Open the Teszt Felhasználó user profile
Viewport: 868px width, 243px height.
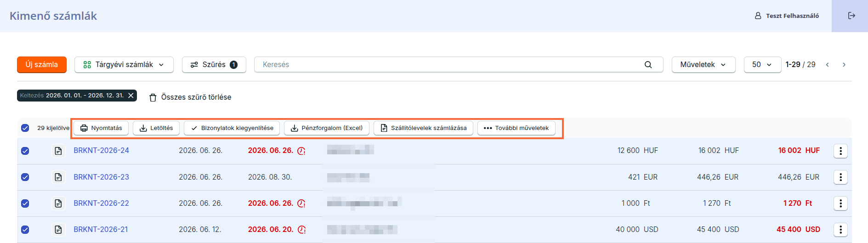click(787, 16)
